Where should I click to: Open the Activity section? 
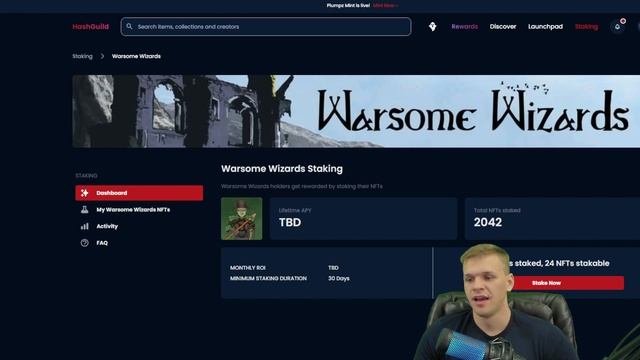107,226
